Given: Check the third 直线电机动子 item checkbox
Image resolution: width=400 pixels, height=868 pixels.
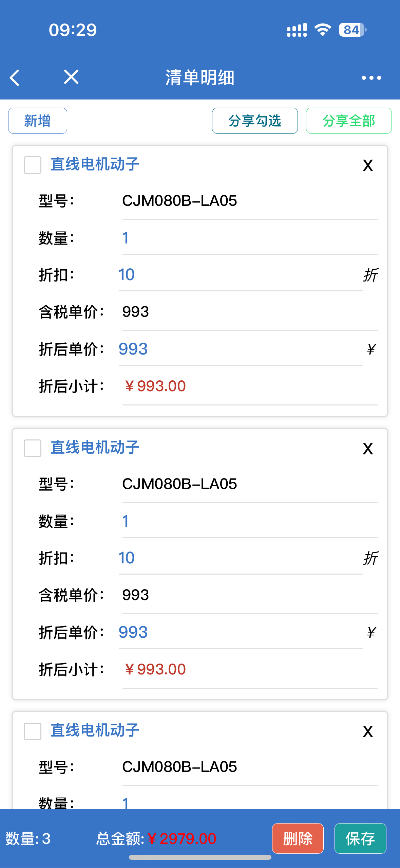Looking at the screenshot, I should 33,731.
